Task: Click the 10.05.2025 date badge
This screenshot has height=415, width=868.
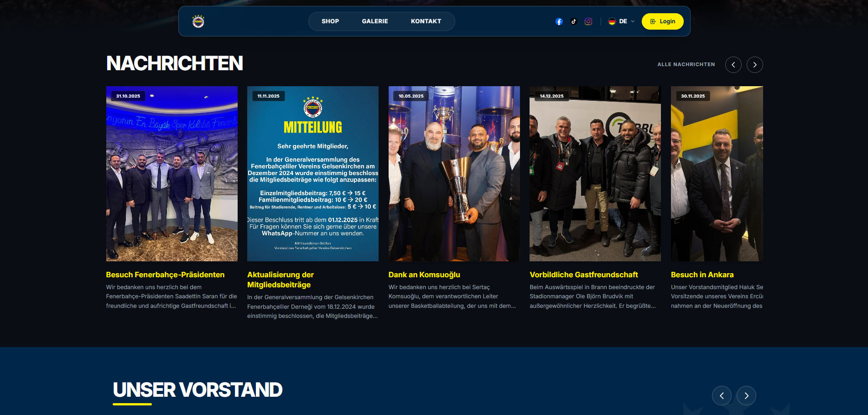Action: pos(411,96)
